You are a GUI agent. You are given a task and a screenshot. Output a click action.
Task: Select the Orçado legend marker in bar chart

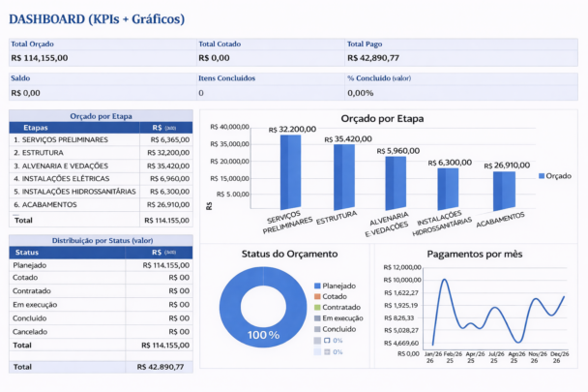541,175
